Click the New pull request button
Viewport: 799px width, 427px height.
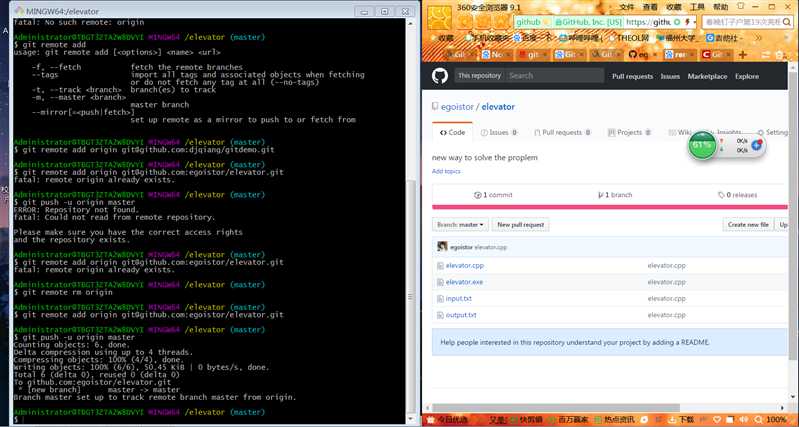click(520, 225)
